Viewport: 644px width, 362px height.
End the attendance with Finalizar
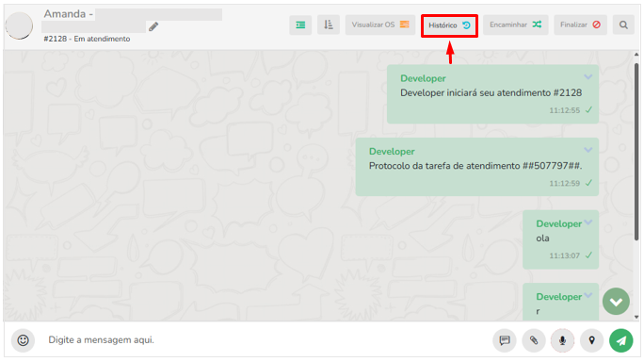[x=580, y=25]
